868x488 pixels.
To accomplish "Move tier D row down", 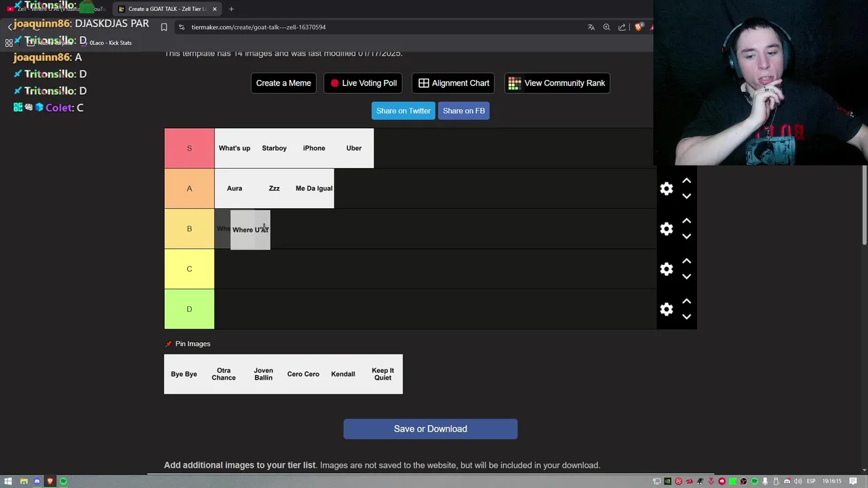I will (686, 317).
